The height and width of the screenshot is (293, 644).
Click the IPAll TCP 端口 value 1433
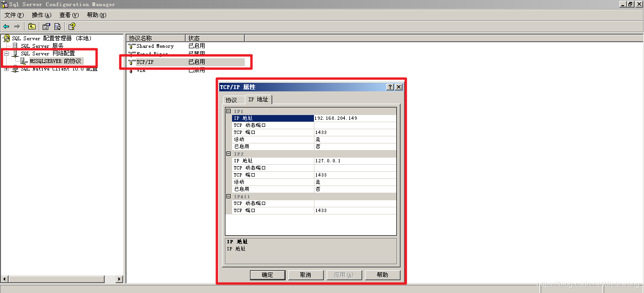point(355,211)
